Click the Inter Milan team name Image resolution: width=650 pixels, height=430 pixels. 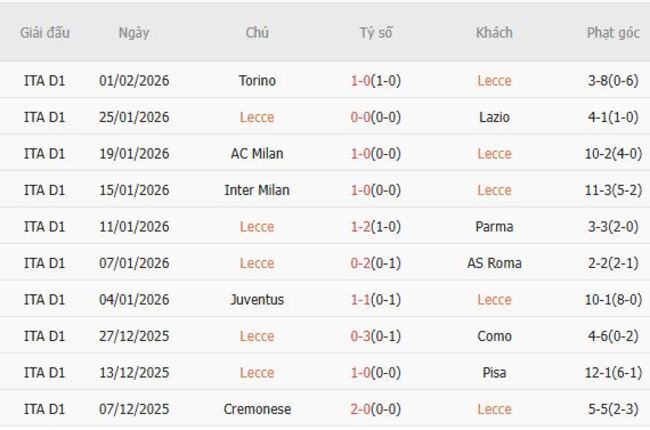pos(257,190)
